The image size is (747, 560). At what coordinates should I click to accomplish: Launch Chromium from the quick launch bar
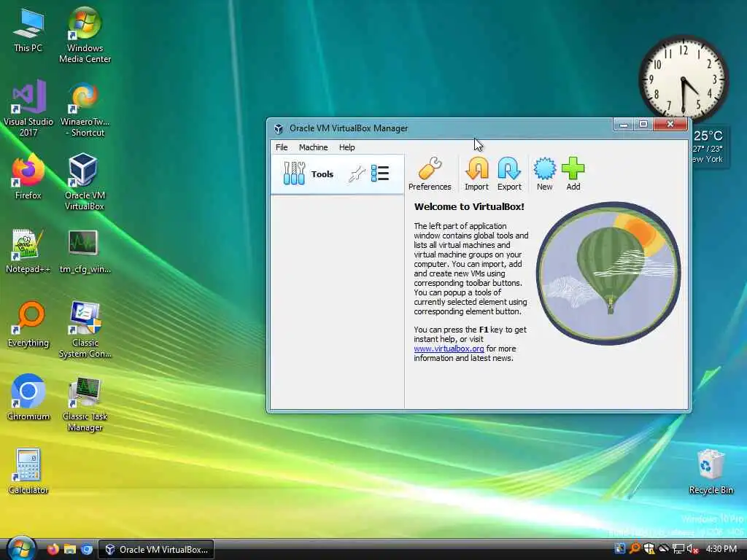point(87,550)
